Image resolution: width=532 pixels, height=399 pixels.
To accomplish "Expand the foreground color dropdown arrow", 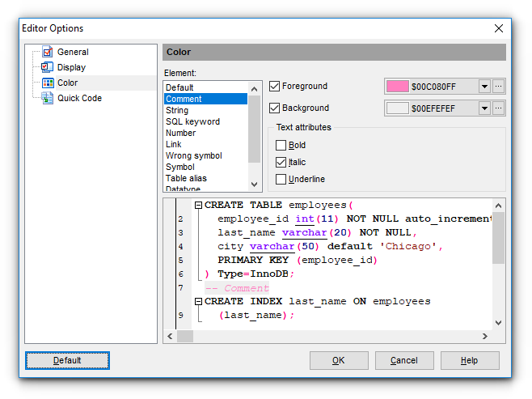I will pos(484,86).
